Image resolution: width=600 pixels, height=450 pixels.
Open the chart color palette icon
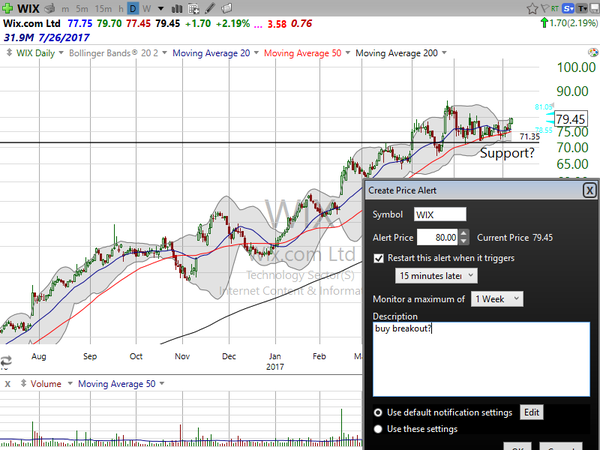point(593,53)
